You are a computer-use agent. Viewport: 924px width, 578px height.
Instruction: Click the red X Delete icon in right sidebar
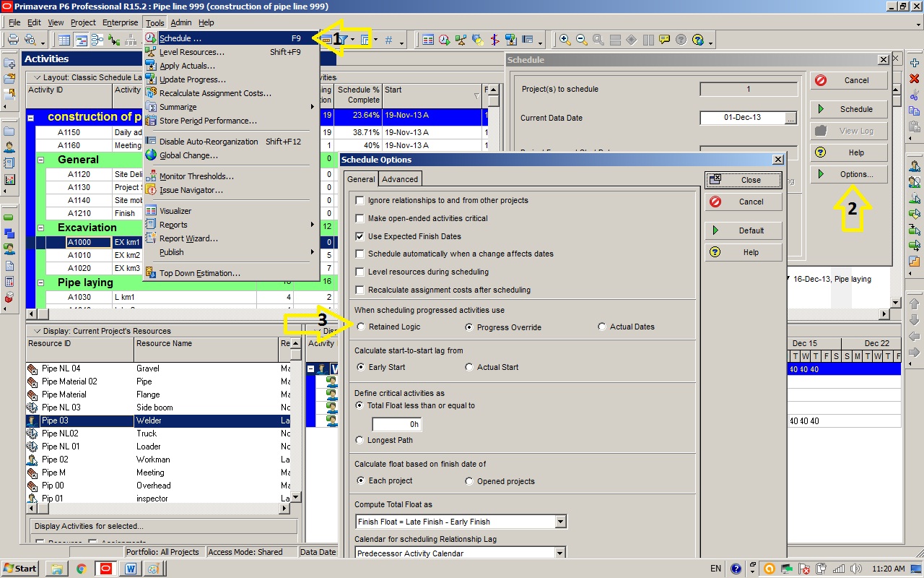pyautogui.click(x=914, y=79)
